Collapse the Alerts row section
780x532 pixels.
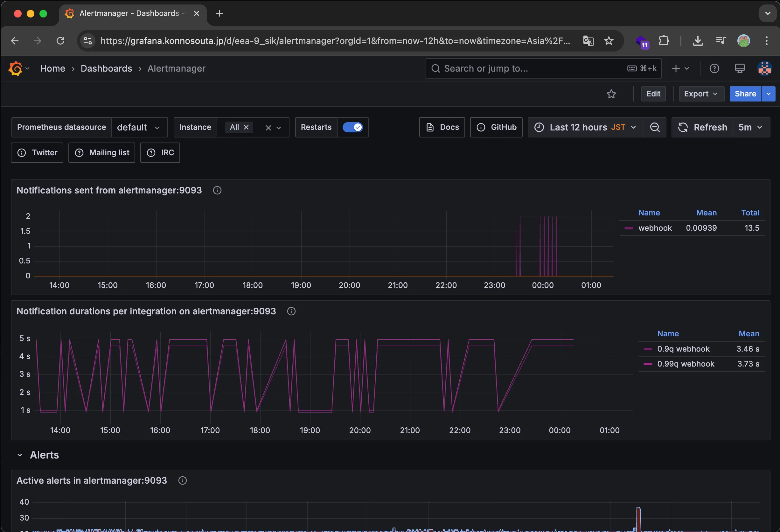coord(20,455)
